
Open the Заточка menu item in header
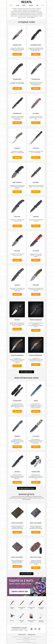coord(31,5)
